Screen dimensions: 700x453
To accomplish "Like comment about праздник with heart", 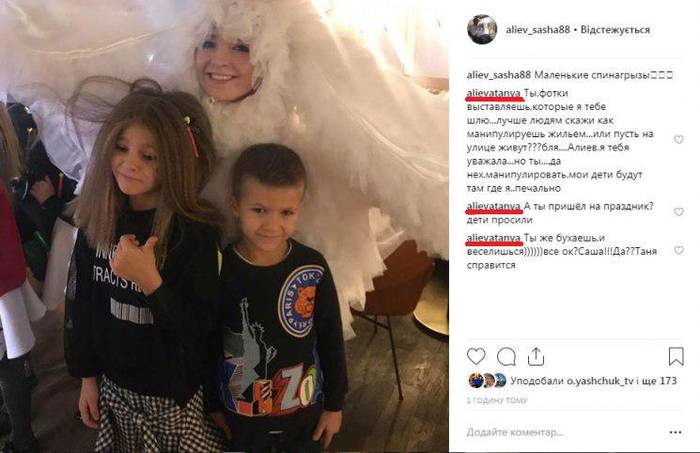I will (x=679, y=212).
